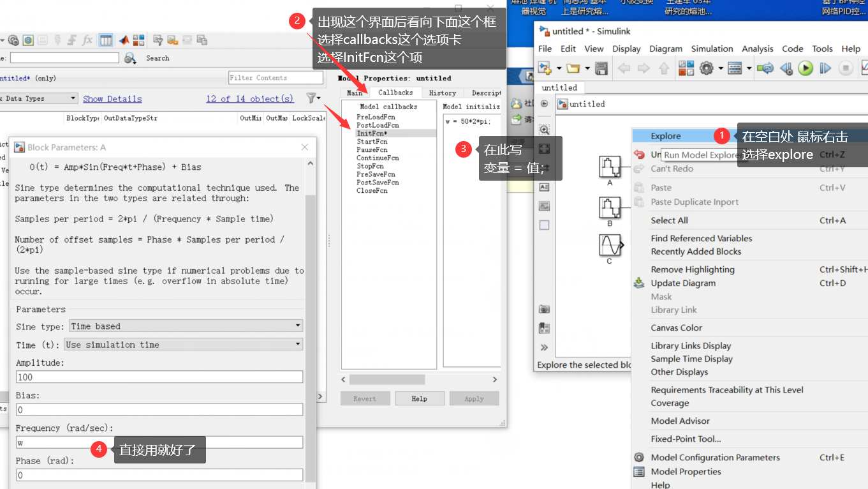Click the Open folder icon in Simulink
The height and width of the screenshot is (489, 868).
[x=573, y=68]
